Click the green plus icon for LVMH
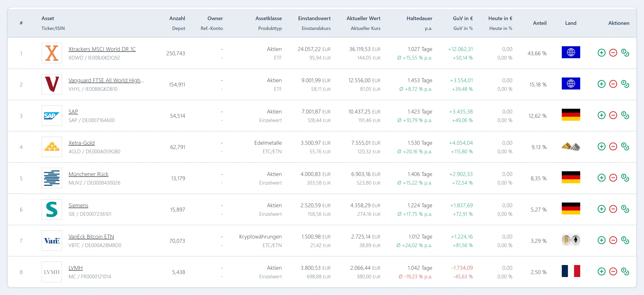Screen dimensions: 644x295 tap(601, 271)
